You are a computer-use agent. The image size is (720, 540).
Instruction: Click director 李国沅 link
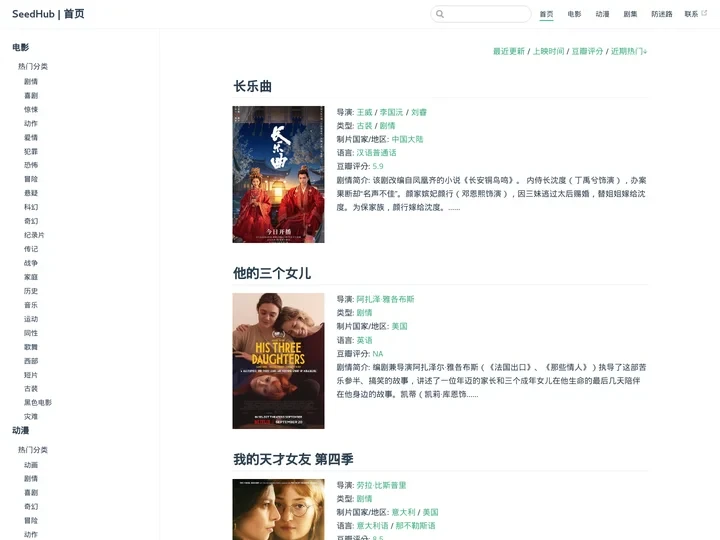[391, 112]
